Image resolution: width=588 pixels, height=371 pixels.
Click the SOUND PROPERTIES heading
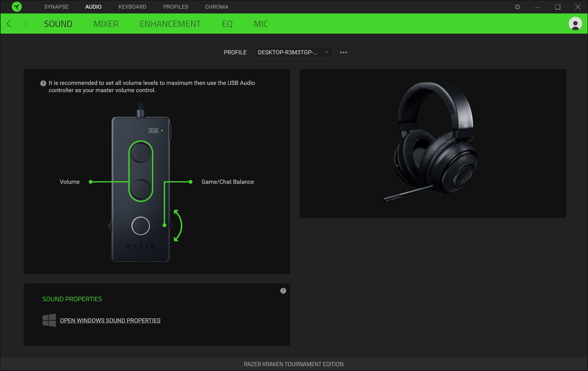click(72, 299)
